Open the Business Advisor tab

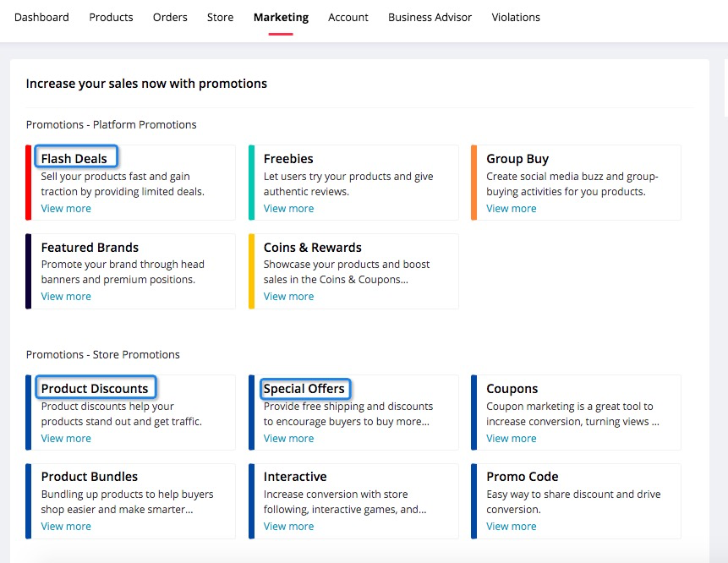click(430, 17)
